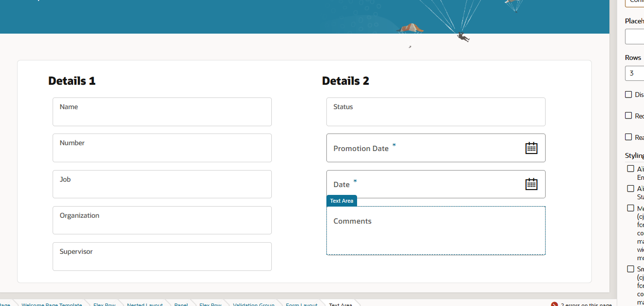Select the Validation Group breadcrumb tab
The height and width of the screenshot is (306, 644).
point(254,304)
